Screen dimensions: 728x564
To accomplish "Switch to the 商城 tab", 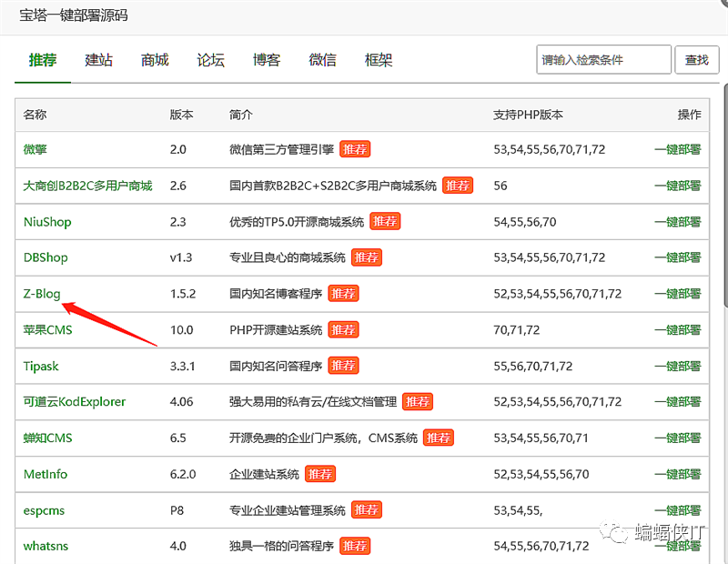I will pos(154,59).
